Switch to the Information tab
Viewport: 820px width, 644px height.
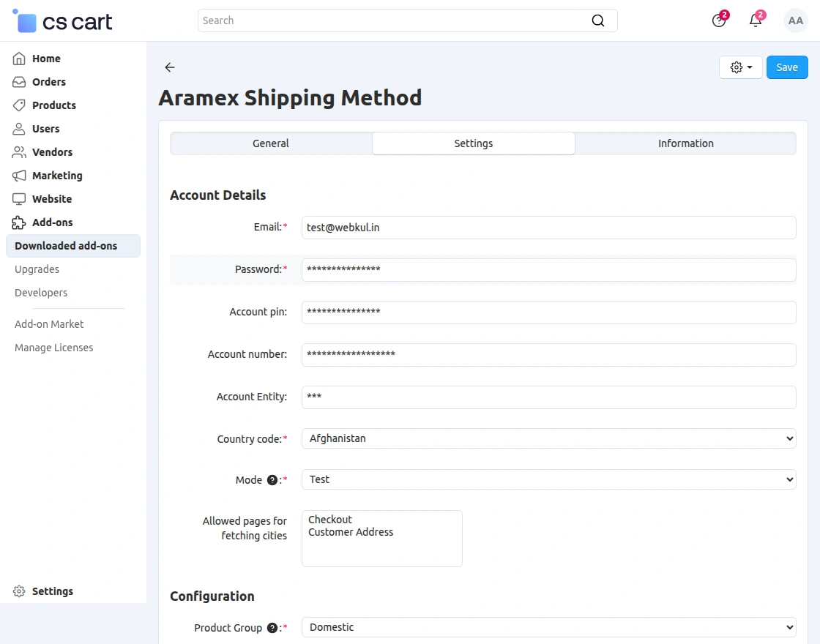[685, 143]
